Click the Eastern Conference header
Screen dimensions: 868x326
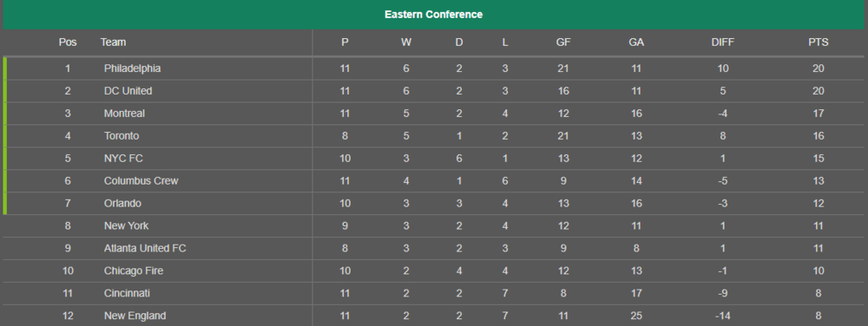pos(433,15)
